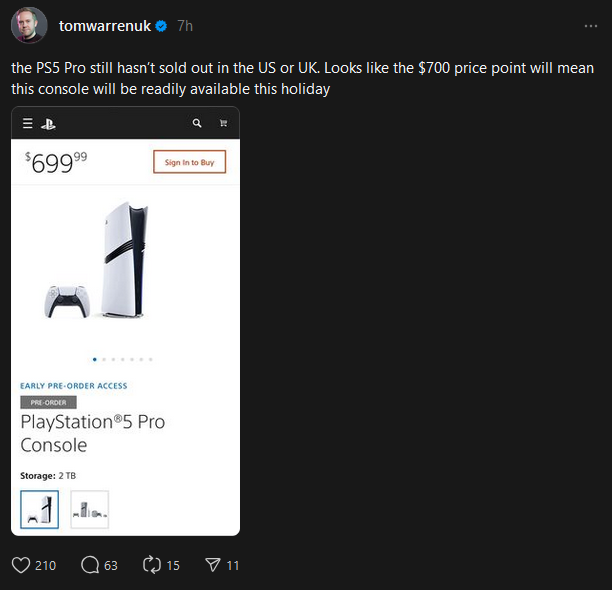The width and height of the screenshot is (612, 590).
Task: Click the PlayStation logo in the screenshot
Action: pos(49,123)
